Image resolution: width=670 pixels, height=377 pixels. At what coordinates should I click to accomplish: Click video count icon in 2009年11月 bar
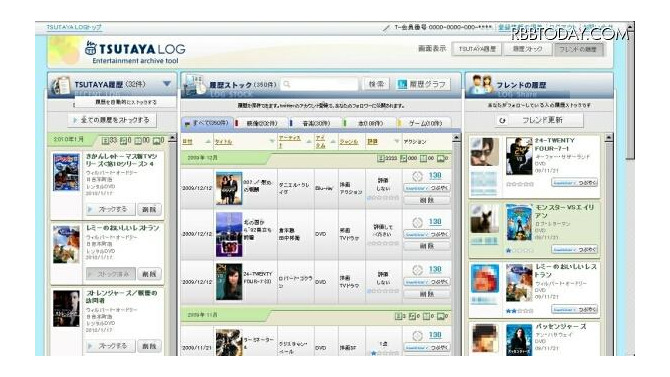coord(398,316)
